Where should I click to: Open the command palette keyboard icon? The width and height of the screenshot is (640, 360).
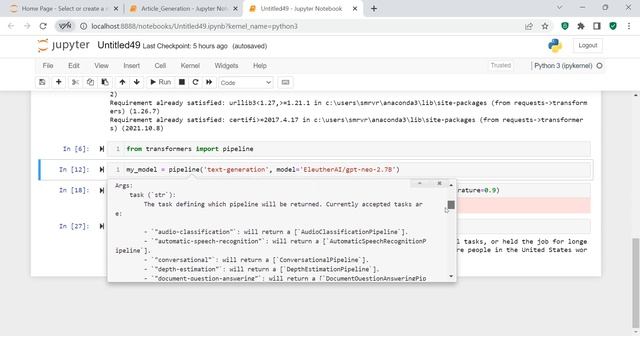[285, 82]
